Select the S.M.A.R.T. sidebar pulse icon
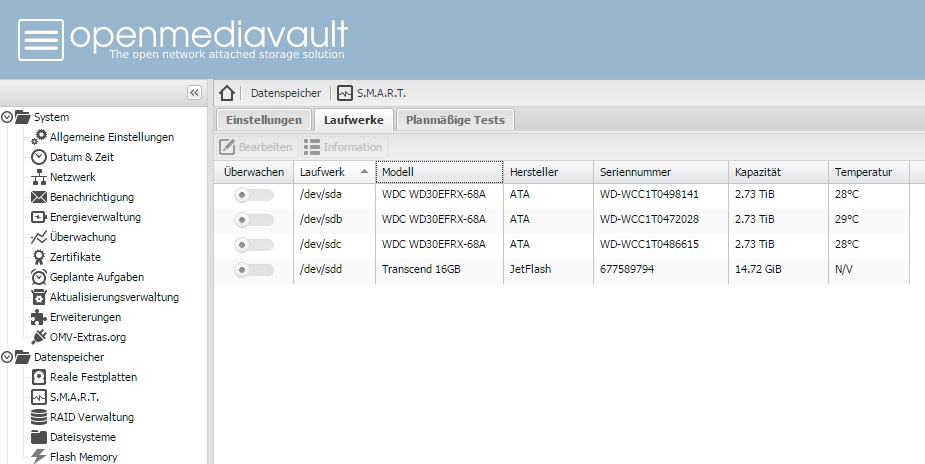 pos(39,397)
